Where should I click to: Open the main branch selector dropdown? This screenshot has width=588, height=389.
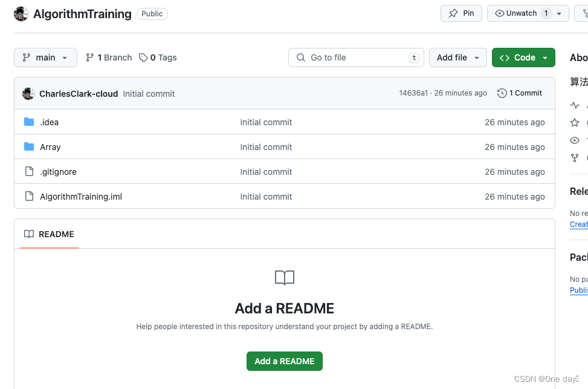45,57
